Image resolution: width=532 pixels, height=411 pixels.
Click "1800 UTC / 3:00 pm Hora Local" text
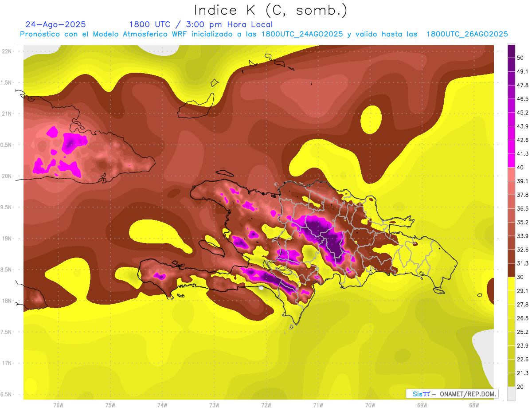click(x=201, y=24)
